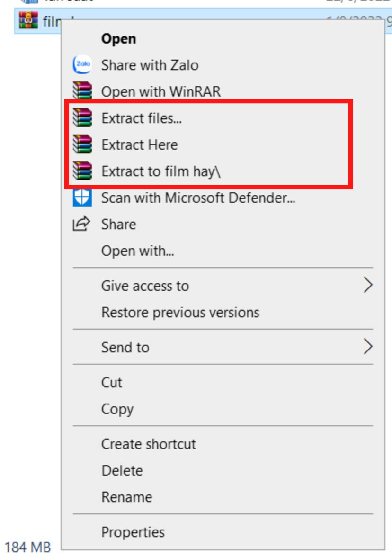This screenshot has width=392, height=557.
Task: Open Properties at the menu bottom
Action: pos(133,532)
